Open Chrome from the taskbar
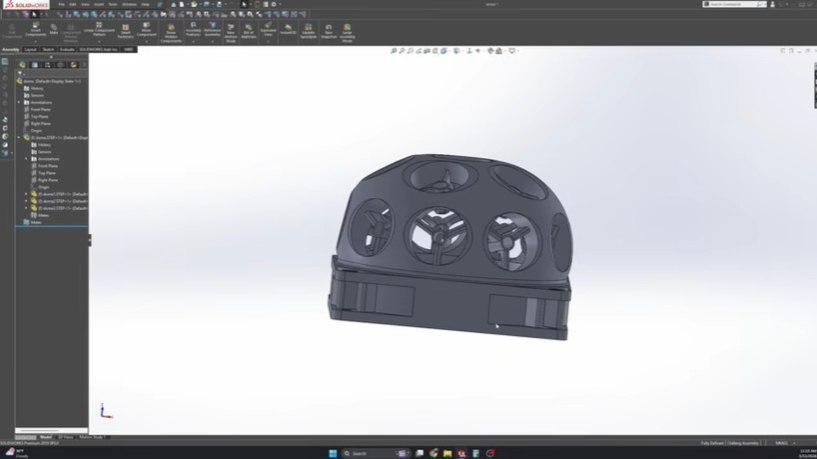Screen dimensions: 817x459 434,453
